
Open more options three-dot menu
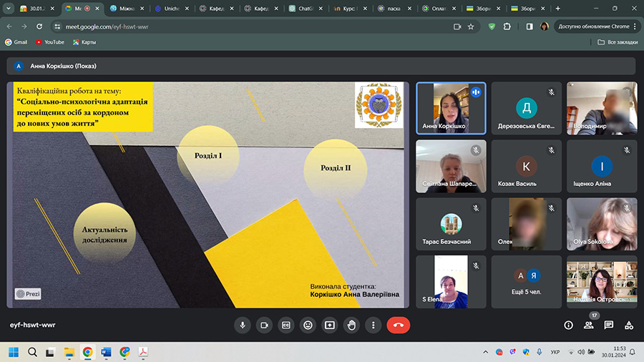pos(373,325)
